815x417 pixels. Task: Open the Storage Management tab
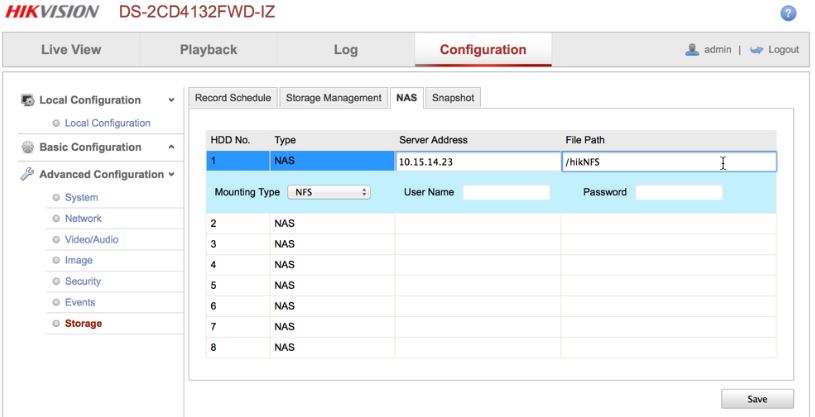333,97
